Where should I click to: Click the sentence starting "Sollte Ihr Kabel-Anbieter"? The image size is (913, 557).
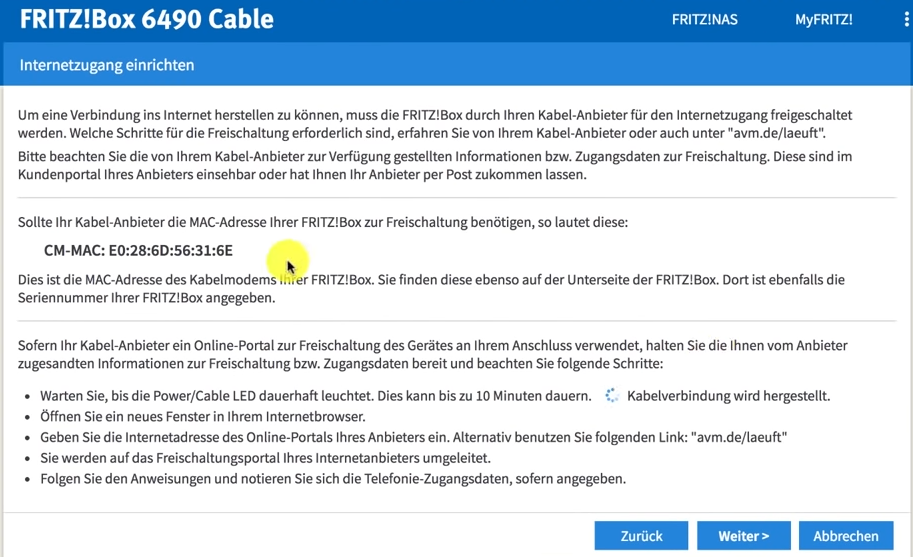[322, 222]
